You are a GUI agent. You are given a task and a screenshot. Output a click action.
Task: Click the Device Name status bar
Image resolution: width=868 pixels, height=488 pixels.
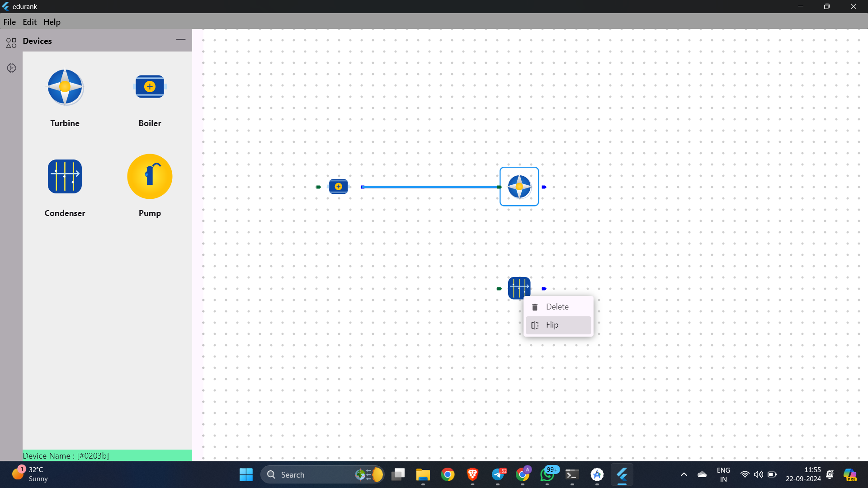[107, 455]
